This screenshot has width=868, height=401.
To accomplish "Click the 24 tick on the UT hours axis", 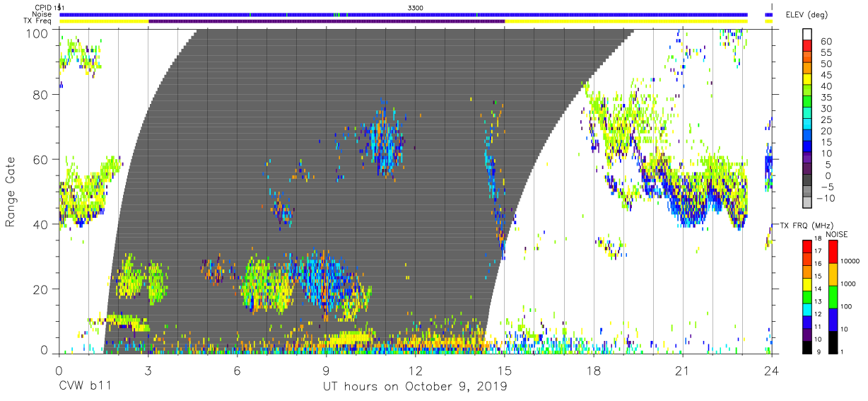I will point(772,371).
